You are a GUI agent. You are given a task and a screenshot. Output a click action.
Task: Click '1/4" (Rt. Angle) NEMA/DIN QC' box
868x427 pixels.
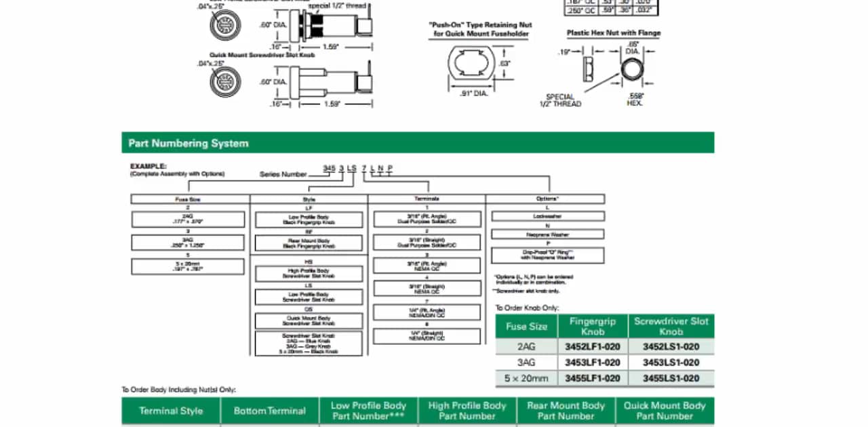(427, 312)
